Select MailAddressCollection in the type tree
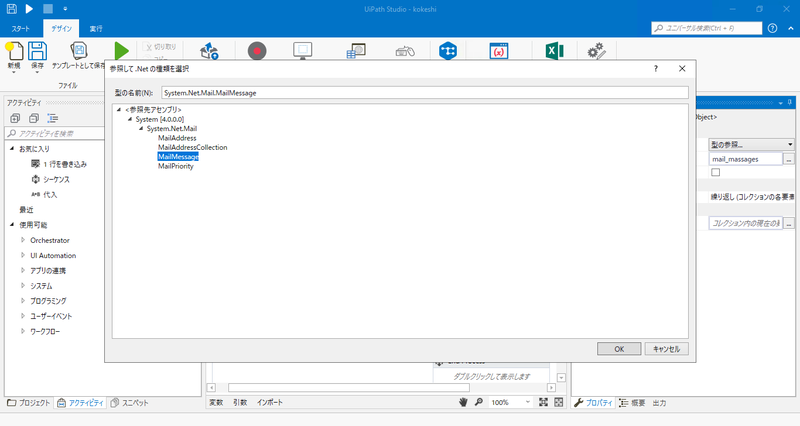The width and height of the screenshot is (800, 426). (x=192, y=147)
